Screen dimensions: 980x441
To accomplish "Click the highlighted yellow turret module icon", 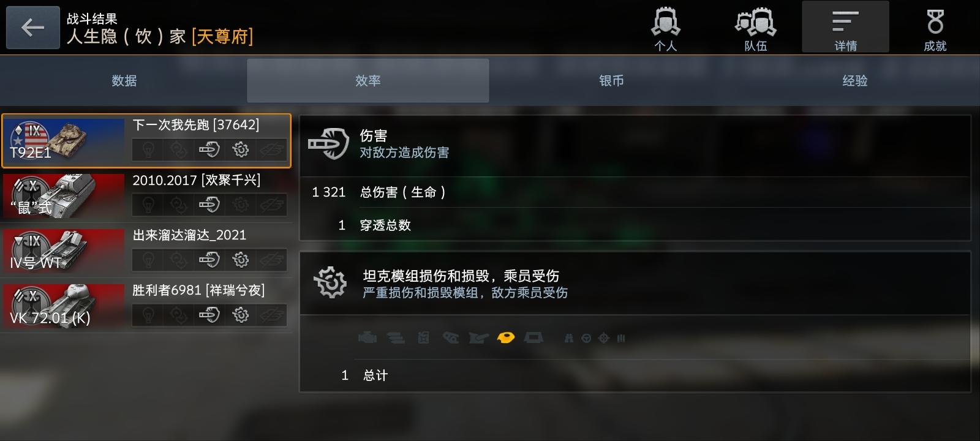I will click(505, 337).
